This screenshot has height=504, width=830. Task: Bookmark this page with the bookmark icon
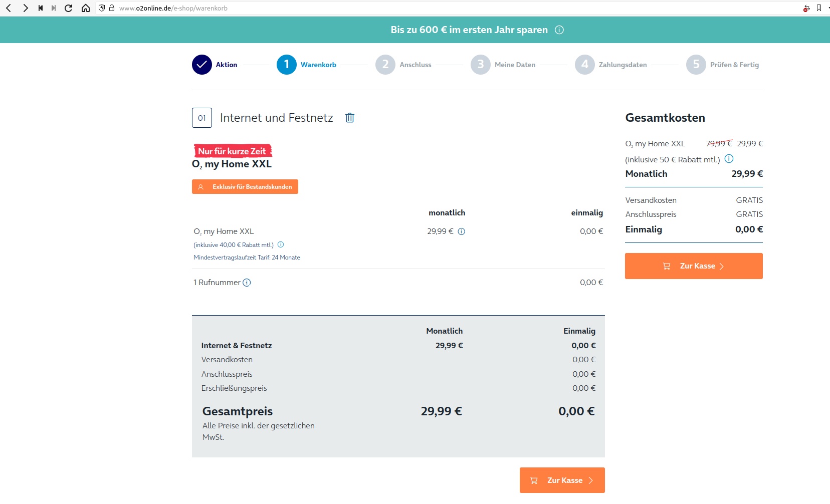(819, 8)
